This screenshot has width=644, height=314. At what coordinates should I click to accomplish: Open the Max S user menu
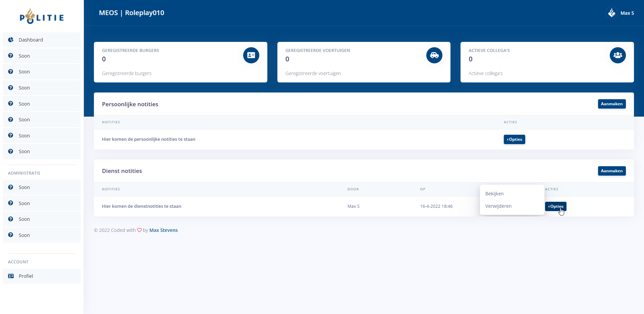(x=627, y=13)
